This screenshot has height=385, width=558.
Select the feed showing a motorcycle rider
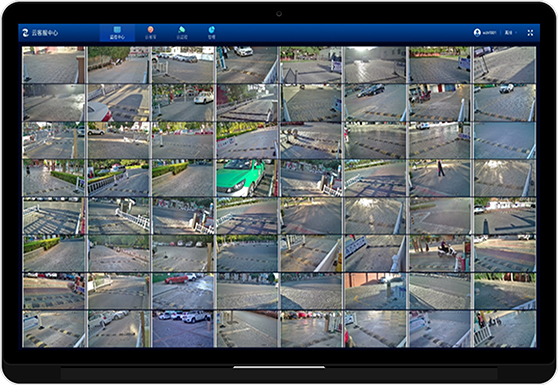(x=440, y=253)
